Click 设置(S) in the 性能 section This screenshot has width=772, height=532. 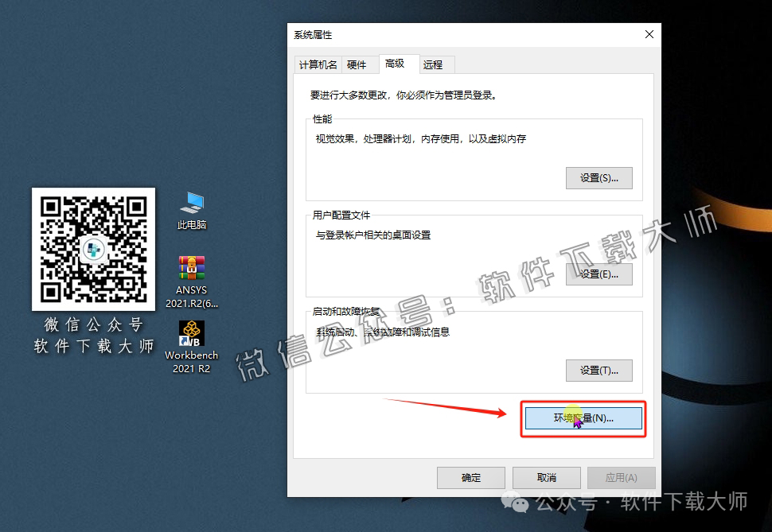point(598,177)
